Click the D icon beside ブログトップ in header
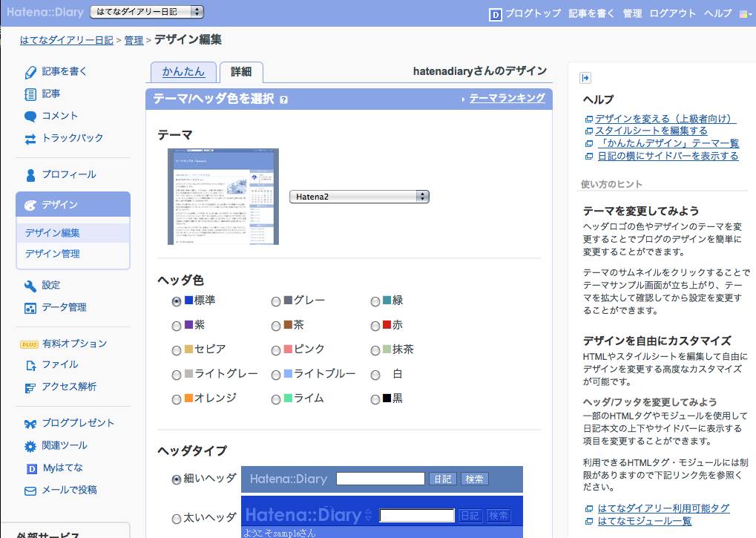This screenshot has width=756, height=538. [495, 14]
